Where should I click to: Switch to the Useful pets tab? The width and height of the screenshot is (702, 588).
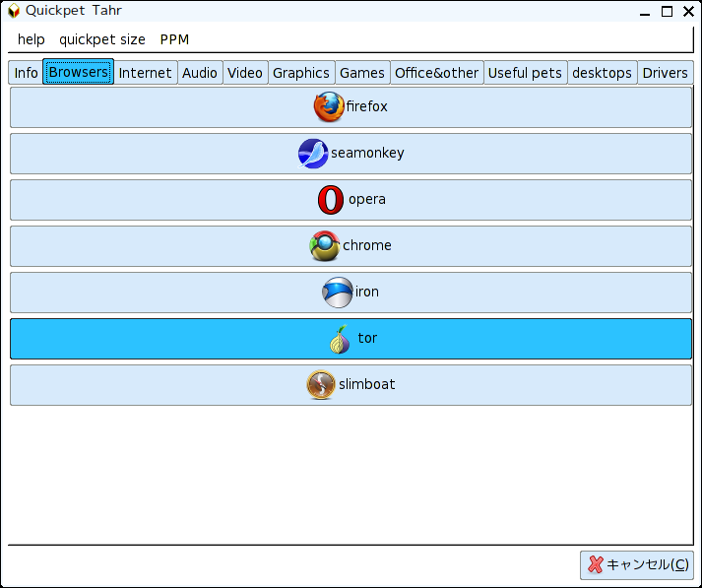(525, 73)
